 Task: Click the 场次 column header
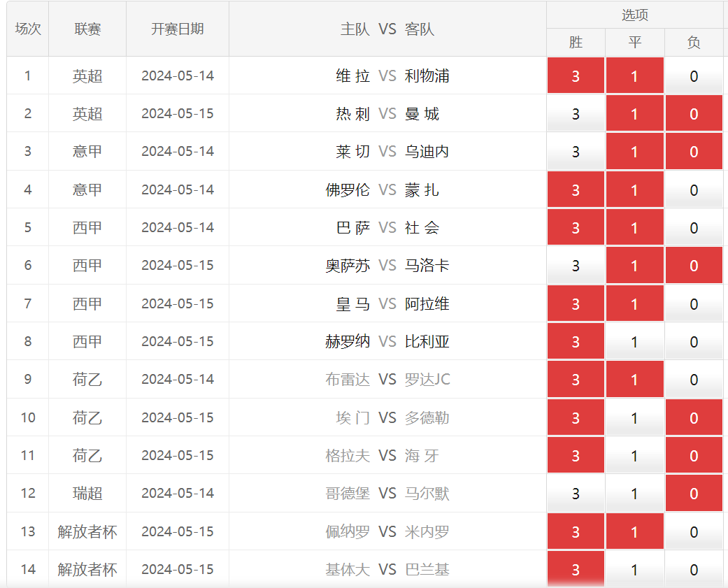pos(28,29)
